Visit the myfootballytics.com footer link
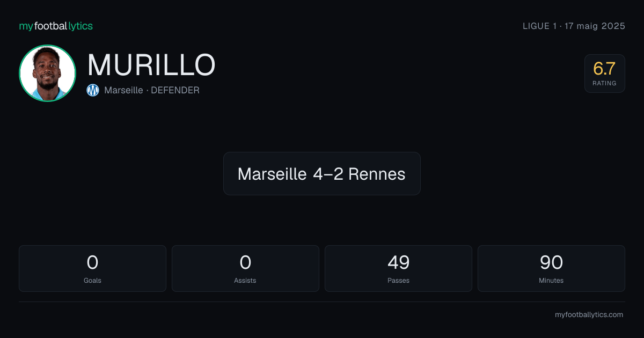 (589, 315)
